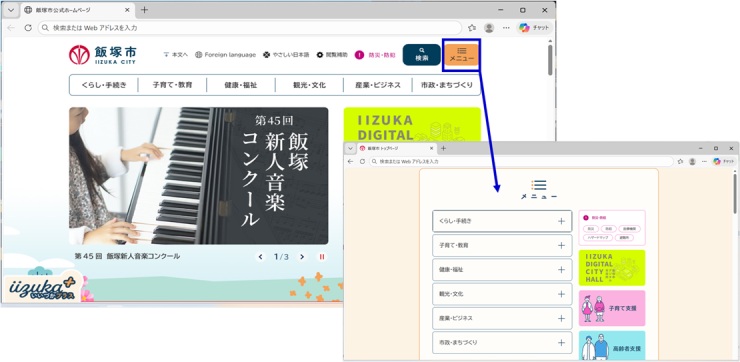Open Copilot チャット in the front menu window
The width and height of the screenshot is (740, 362).
724,161
